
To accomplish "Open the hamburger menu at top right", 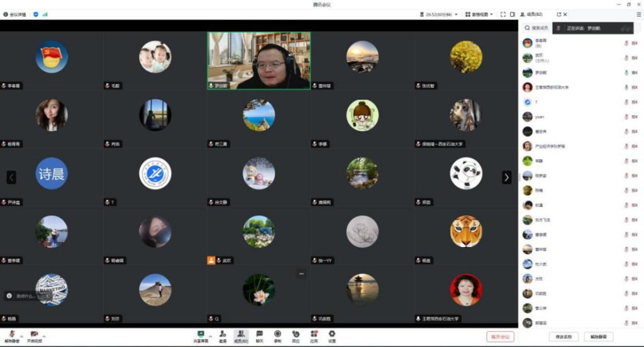I will [638, 14].
